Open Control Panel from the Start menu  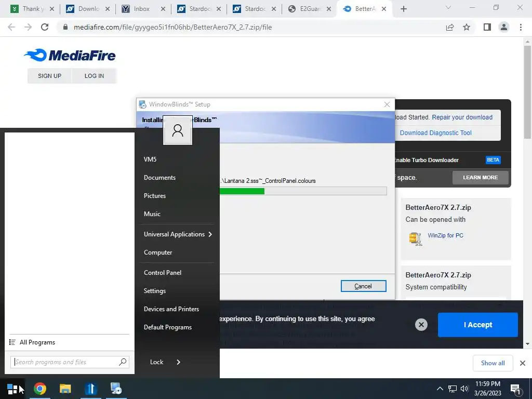point(163,273)
